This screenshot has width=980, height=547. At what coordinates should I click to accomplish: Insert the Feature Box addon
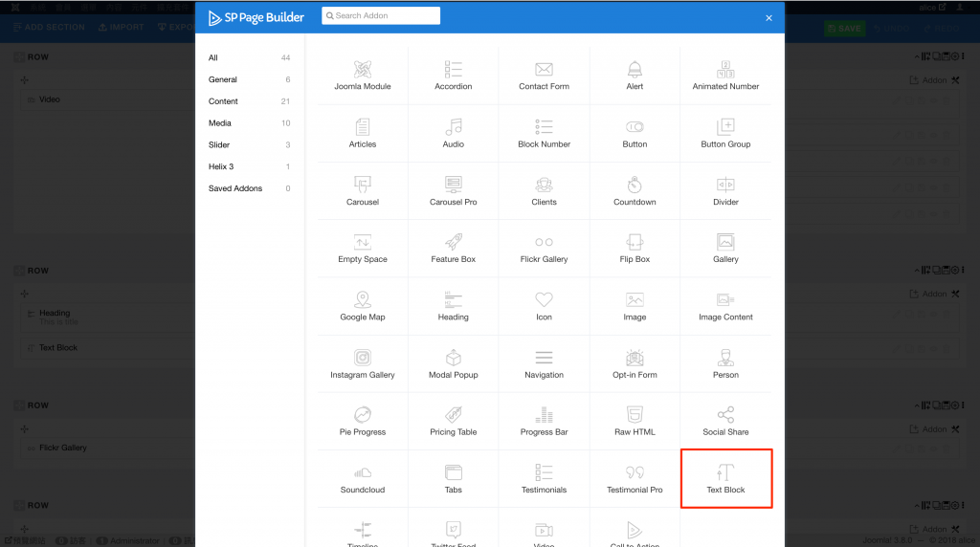pos(453,249)
